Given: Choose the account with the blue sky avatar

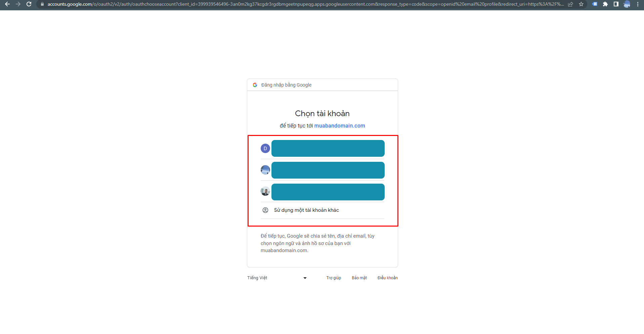Looking at the screenshot, I should tap(322, 170).
